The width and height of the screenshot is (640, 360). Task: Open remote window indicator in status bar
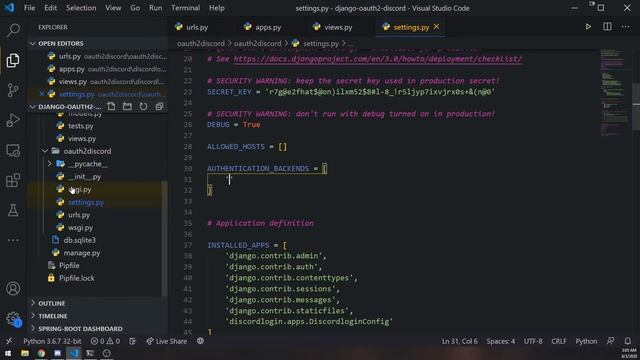coord(9,341)
